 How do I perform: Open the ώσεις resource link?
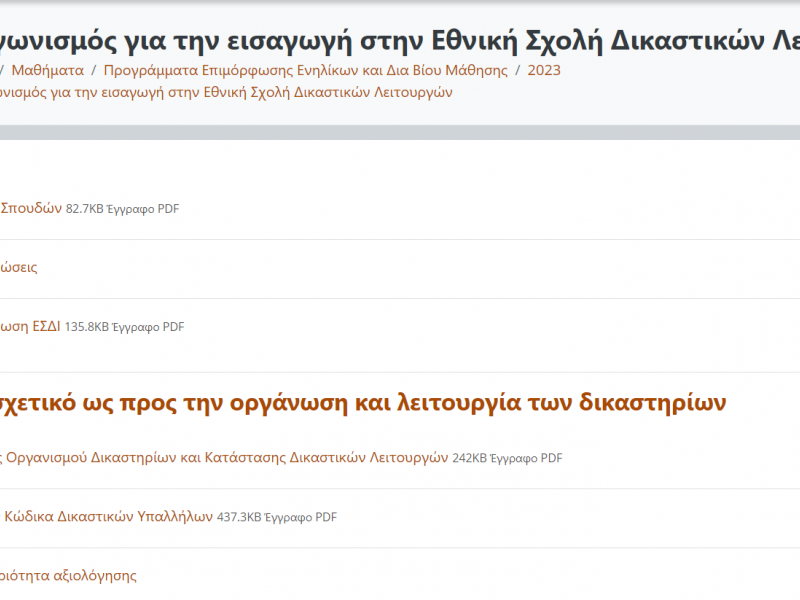coord(18,267)
